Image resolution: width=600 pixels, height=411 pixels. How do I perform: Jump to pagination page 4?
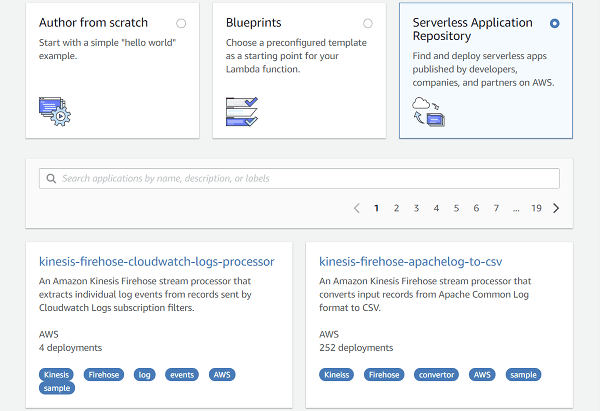click(436, 208)
